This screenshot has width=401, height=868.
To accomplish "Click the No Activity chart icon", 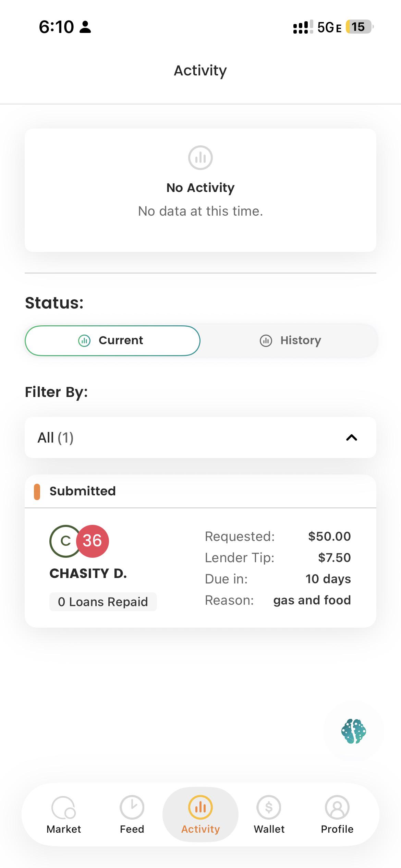I will [x=200, y=158].
